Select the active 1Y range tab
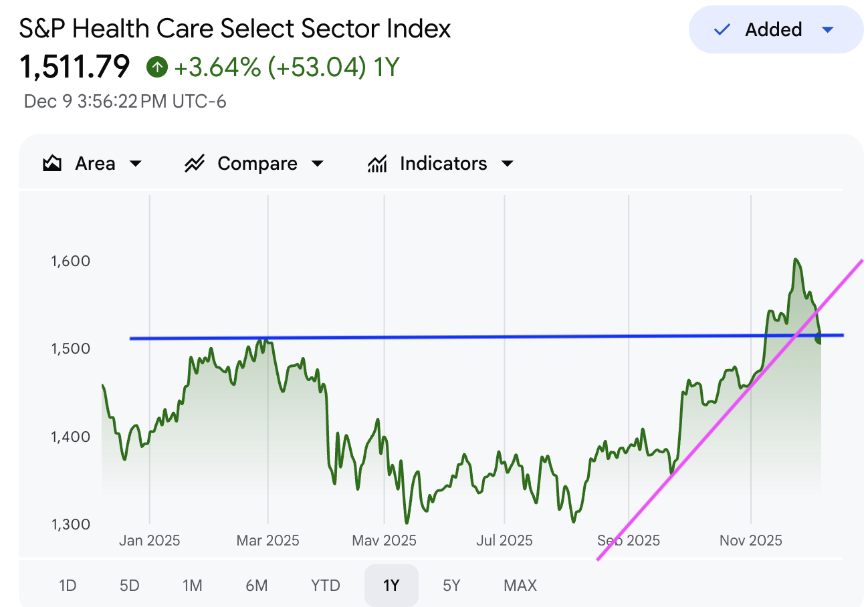Image resolution: width=868 pixels, height=607 pixels. (x=391, y=586)
